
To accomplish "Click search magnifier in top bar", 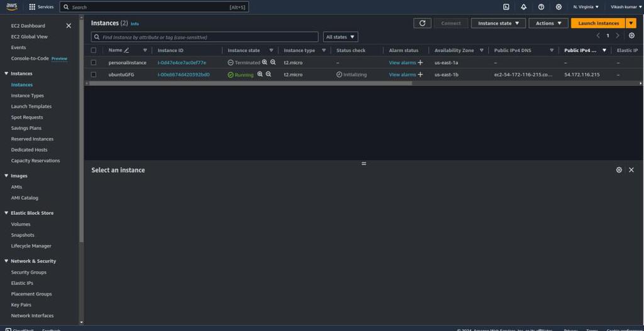I will pos(66,7).
